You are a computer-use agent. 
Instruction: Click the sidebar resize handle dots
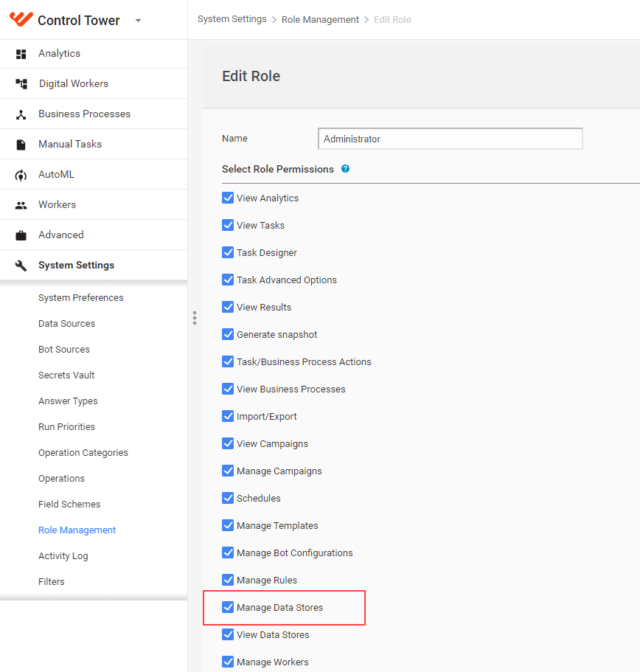[195, 318]
